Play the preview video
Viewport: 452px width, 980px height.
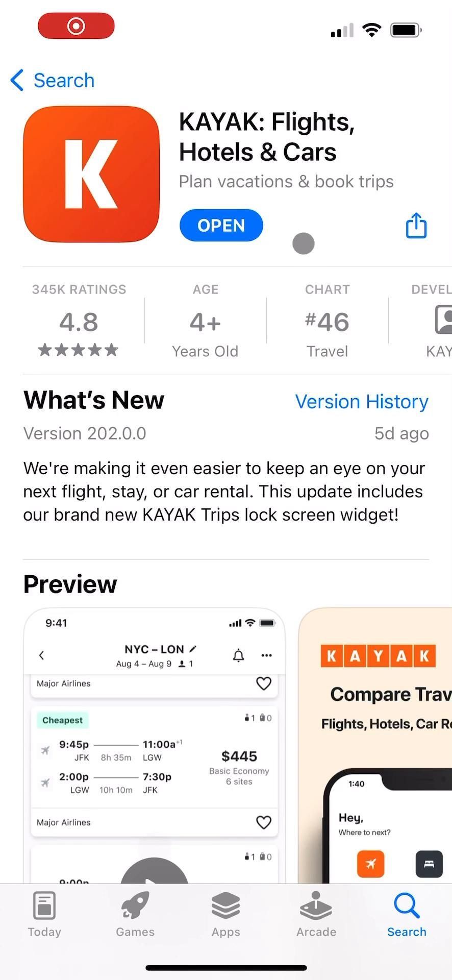point(154,874)
